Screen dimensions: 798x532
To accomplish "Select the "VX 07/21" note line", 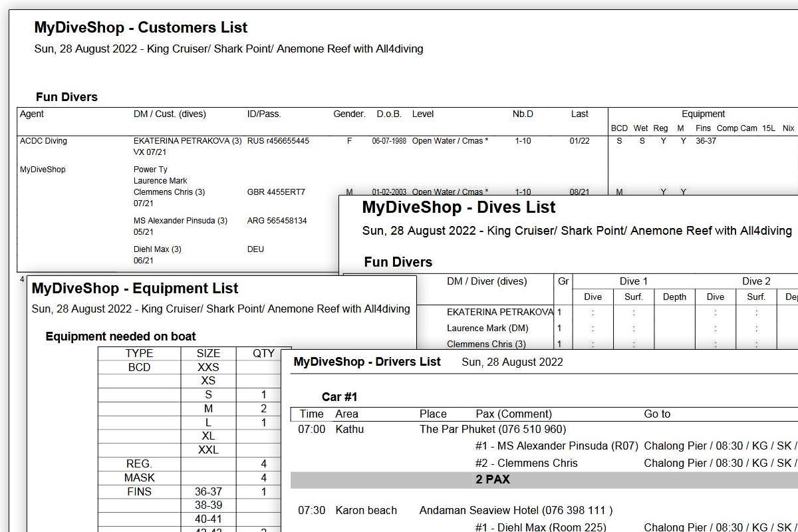I will point(151,152).
